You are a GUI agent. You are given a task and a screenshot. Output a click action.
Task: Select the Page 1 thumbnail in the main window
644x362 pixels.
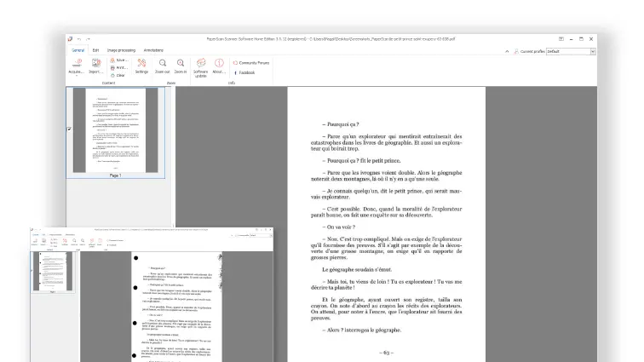(x=115, y=129)
